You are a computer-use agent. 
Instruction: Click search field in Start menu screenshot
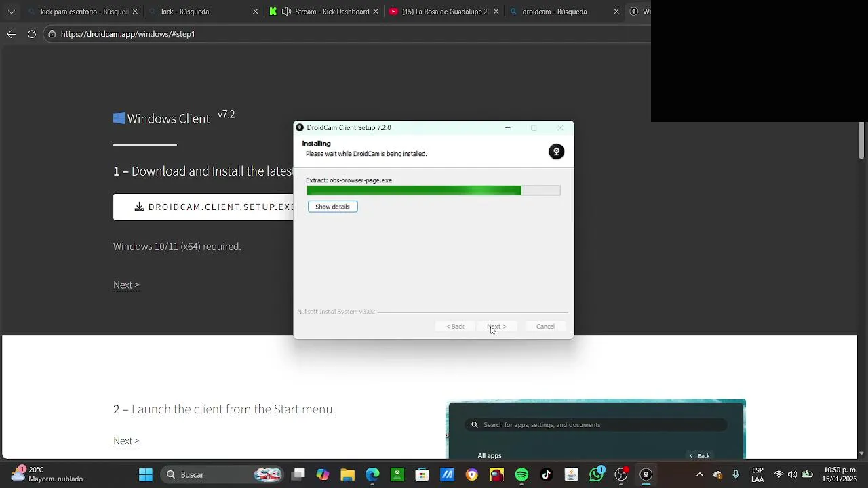(597, 425)
